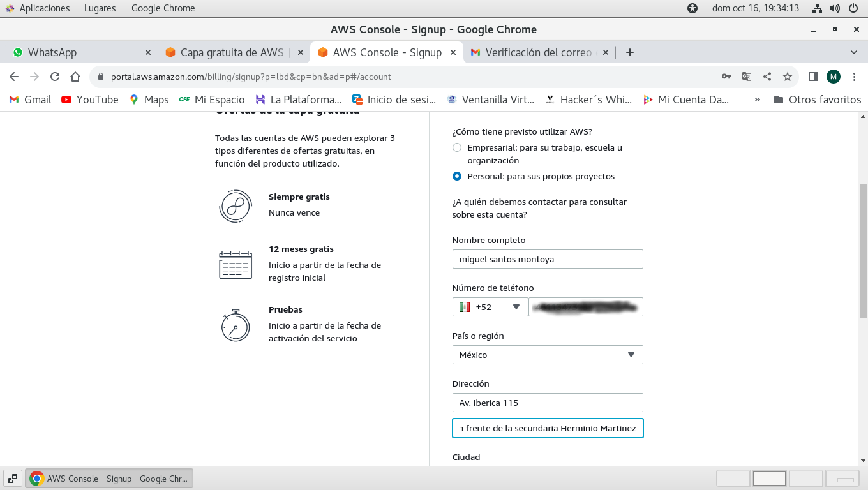Toggle Chrome side panel icon

(x=812, y=77)
